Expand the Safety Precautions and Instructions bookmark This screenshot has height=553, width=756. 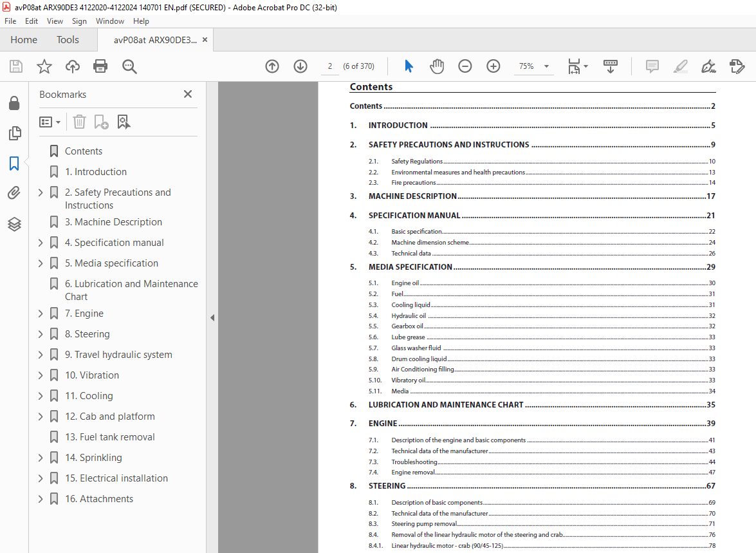click(x=41, y=192)
